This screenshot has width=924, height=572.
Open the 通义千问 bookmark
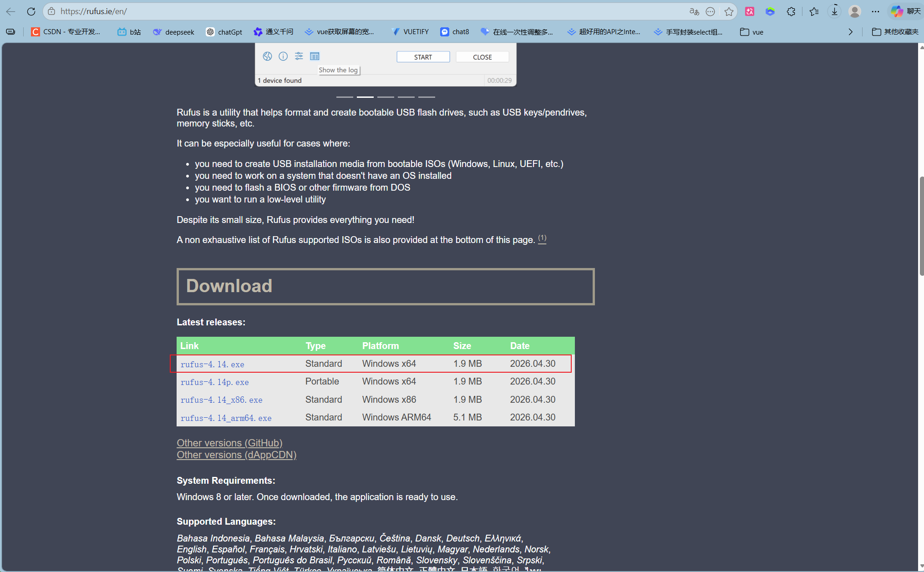coord(274,32)
